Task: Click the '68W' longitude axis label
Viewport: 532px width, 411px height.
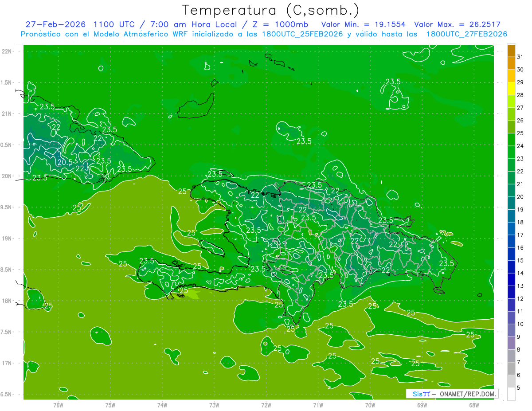Action: [x=474, y=405]
